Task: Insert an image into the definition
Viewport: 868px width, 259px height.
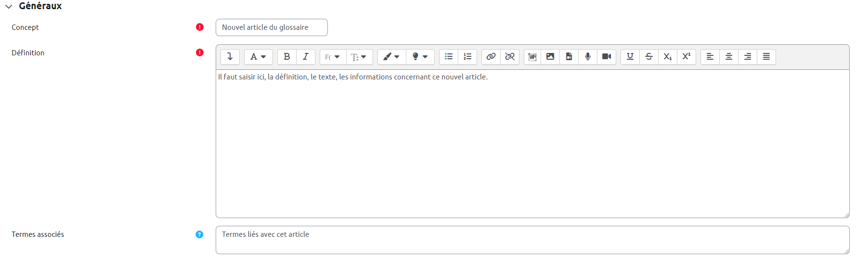Action: (550, 57)
